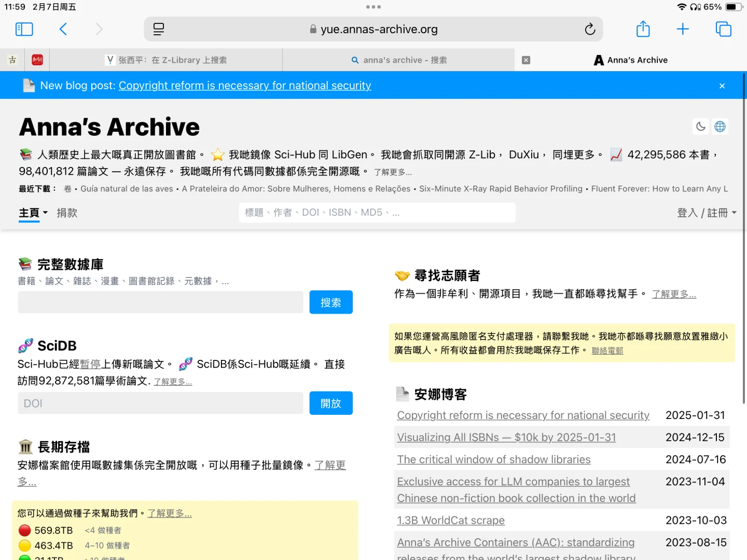Click the DNA icon beside SciDB heading
The image size is (747, 560).
(x=25, y=346)
